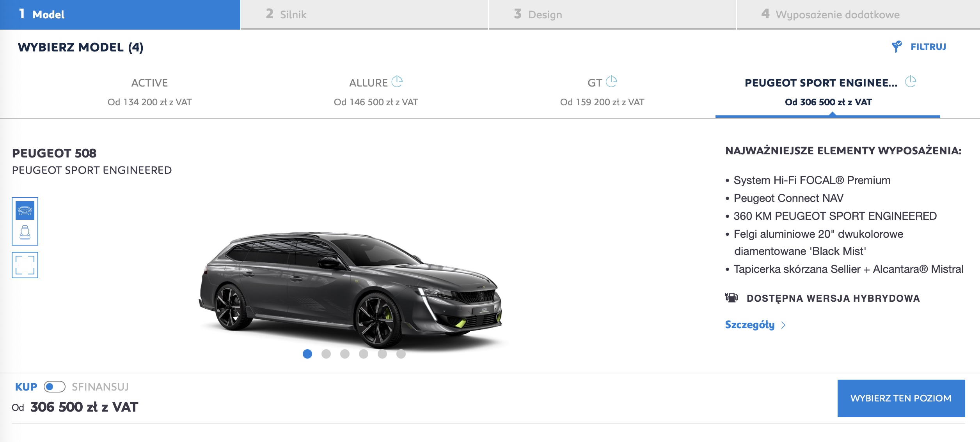Click the info icon beside Peugeot Sport Engineered tab
Screen dimensions: 980x442
[911, 81]
